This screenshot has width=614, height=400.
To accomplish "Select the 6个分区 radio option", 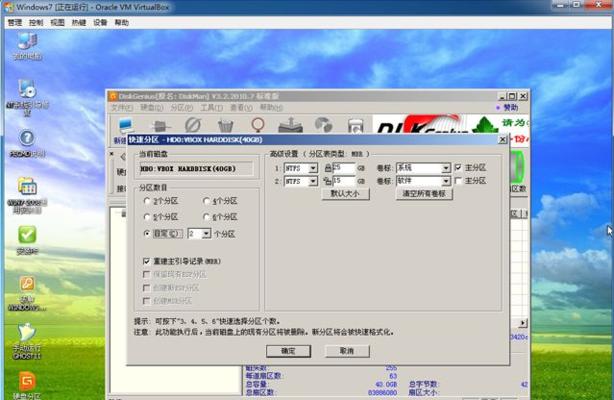I will tap(206, 217).
